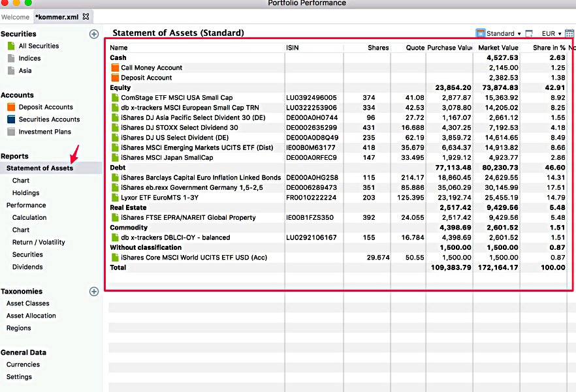
Task: Click the add button beside Taxonomies heading
Action: tap(94, 292)
